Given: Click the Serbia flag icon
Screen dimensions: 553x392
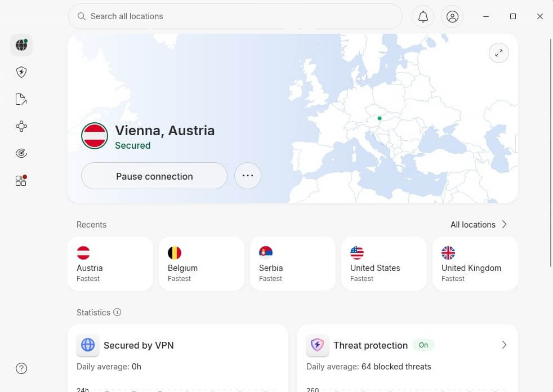Looking at the screenshot, I should 266,253.
